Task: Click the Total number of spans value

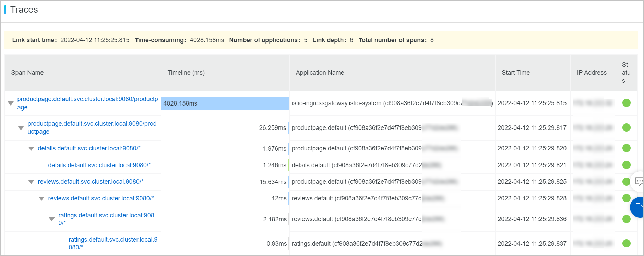Action: click(x=432, y=40)
